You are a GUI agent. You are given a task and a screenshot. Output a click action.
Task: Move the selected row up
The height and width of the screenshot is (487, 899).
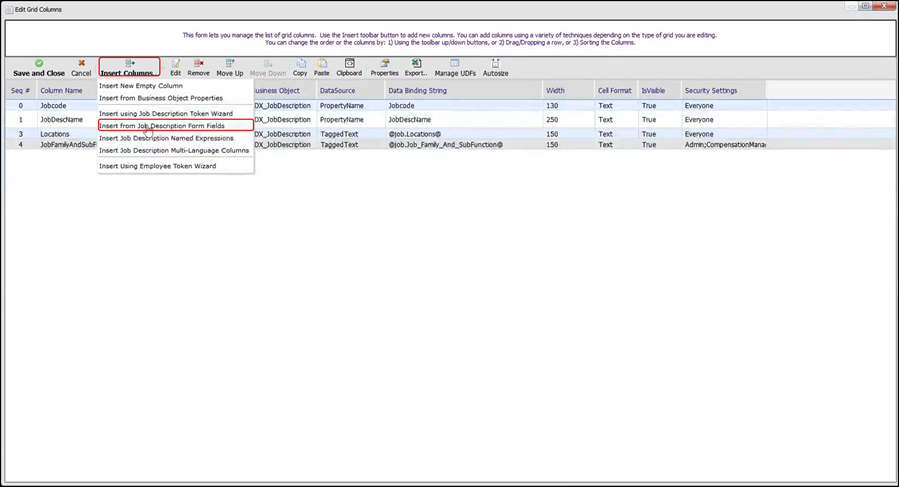tap(229, 68)
